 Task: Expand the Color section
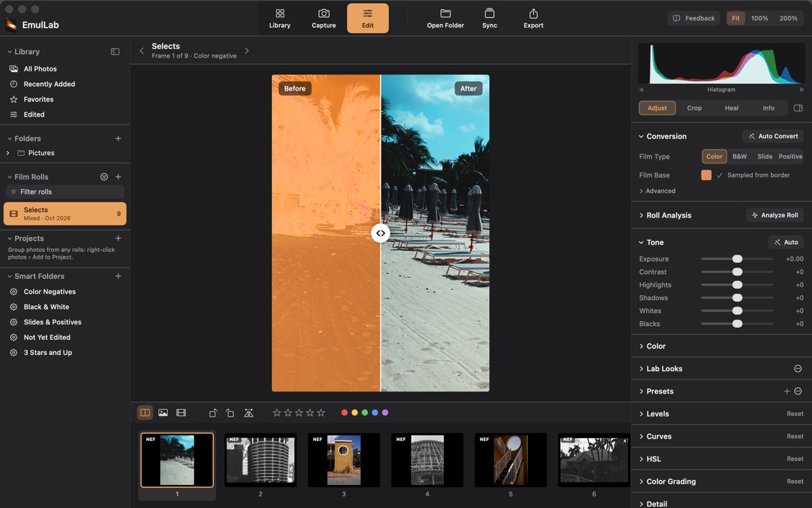[641, 346]
